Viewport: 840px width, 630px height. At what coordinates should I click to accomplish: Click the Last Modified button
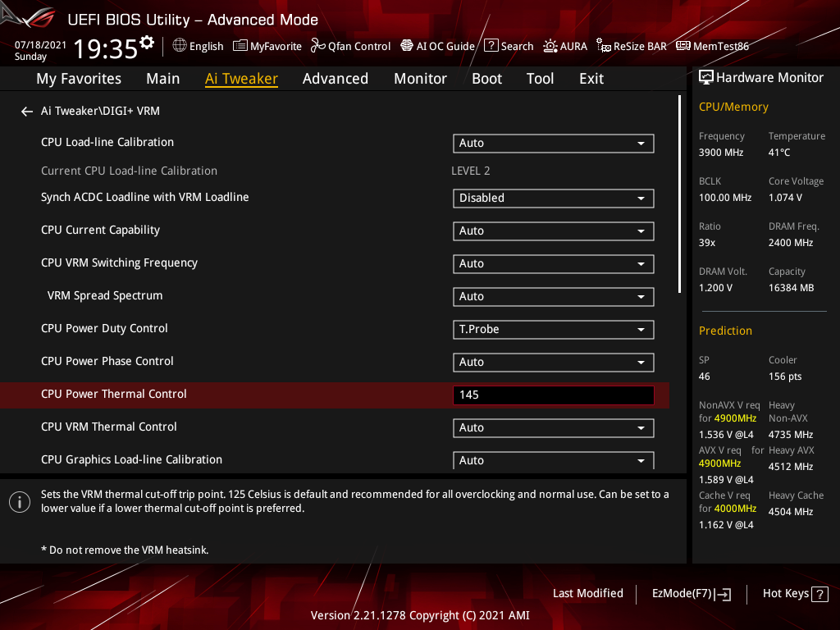click(587, 593)
